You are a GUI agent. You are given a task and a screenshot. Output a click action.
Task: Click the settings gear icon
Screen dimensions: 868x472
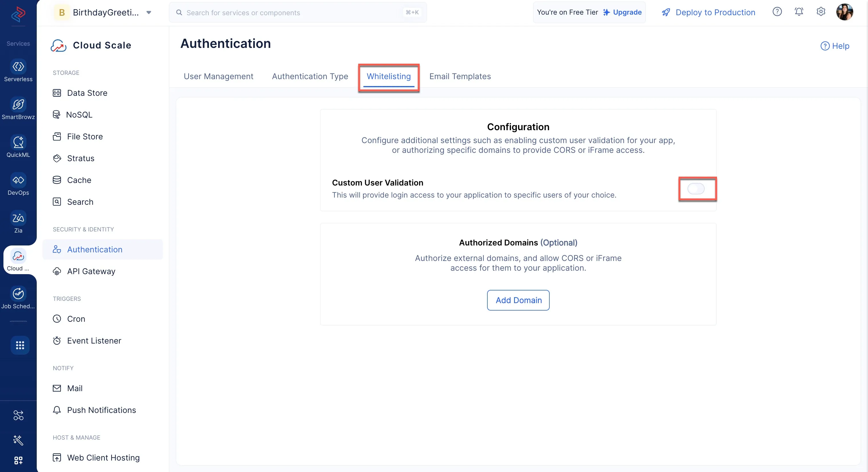coord(821,12)
